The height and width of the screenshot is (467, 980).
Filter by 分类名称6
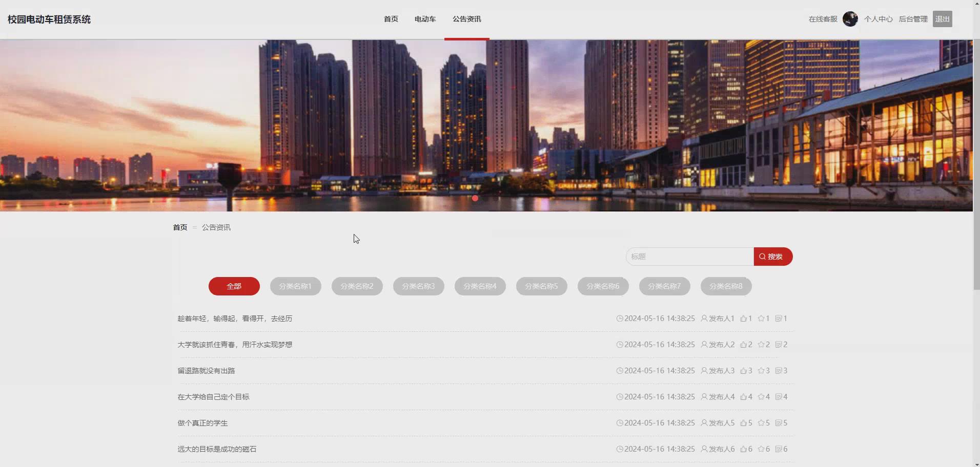pyautogui.click(x=603, y=286)
